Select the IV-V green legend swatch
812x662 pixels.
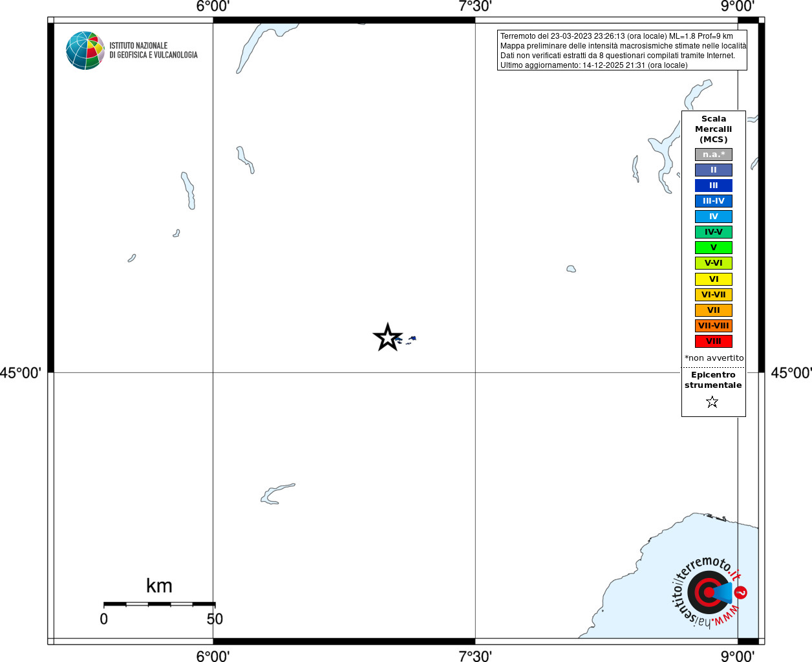pos(714,232)
